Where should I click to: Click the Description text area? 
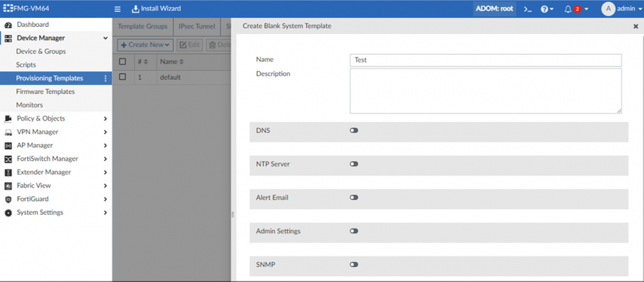[485, 91]
